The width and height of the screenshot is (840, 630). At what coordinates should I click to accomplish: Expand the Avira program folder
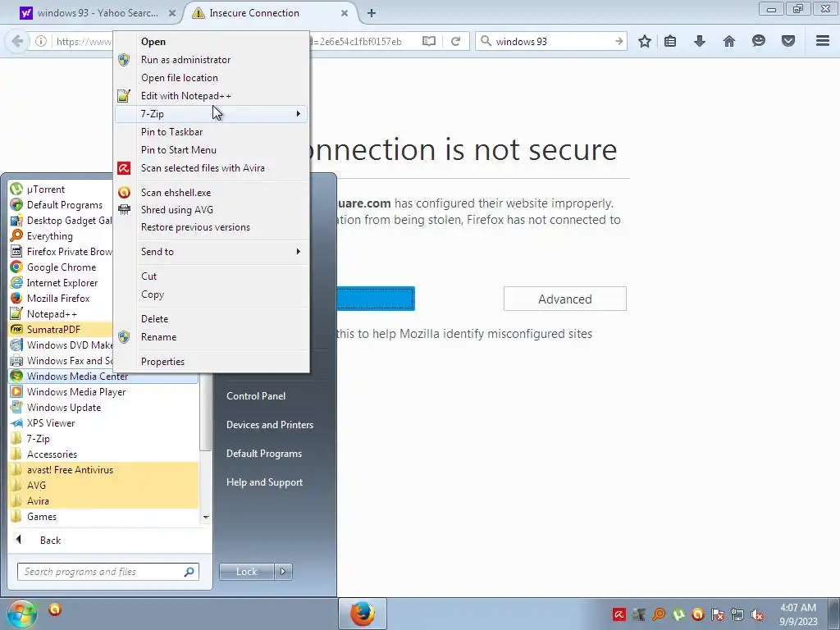(x=103, y=500)
